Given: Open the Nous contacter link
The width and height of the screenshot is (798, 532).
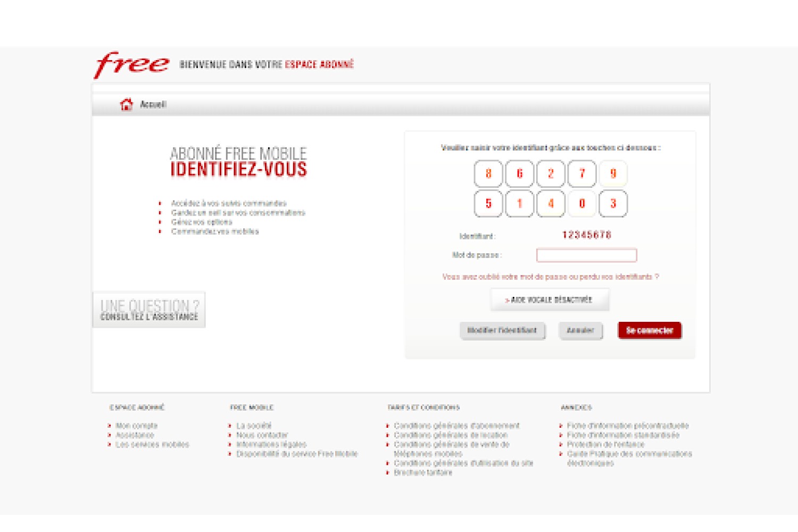Looking at the screenshot, I should pos(262,435).
